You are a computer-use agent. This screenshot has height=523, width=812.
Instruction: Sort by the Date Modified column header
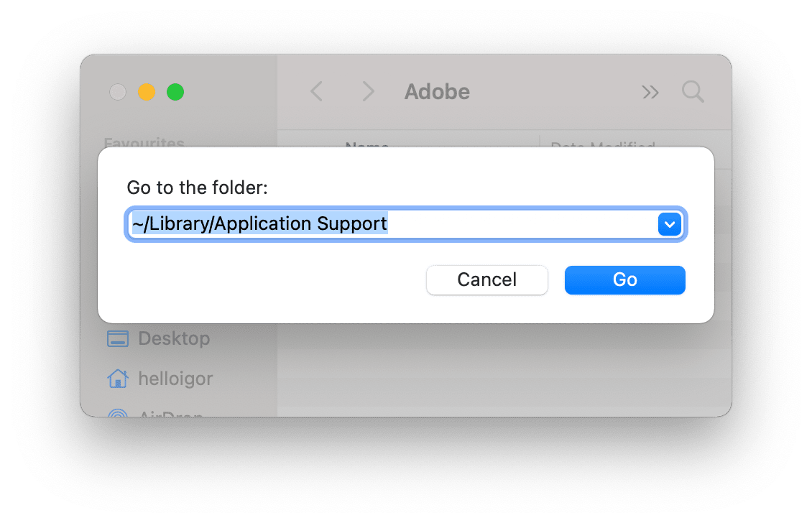click(602, 146)
